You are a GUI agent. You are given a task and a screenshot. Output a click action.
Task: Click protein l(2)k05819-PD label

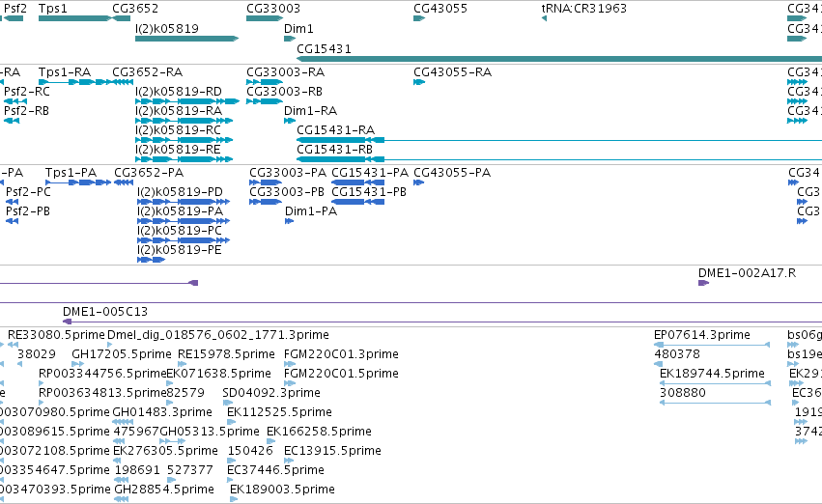coord(180,192)
